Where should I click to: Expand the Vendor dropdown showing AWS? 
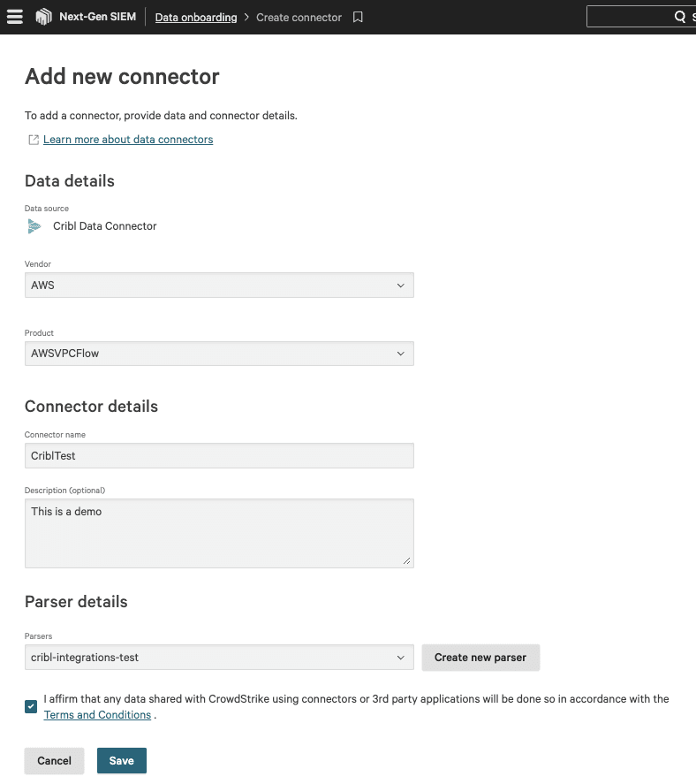pyautogui.click(x=219, y=285)
